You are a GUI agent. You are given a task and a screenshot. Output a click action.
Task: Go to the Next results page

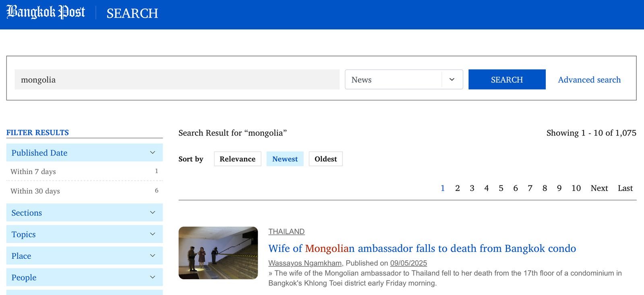[599, 188]
